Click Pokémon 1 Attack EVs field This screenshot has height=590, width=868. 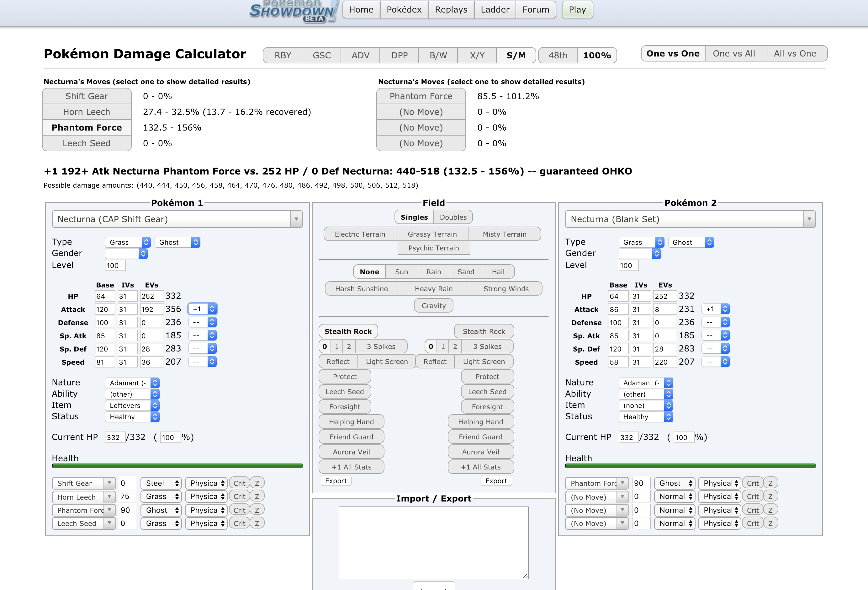152,309
